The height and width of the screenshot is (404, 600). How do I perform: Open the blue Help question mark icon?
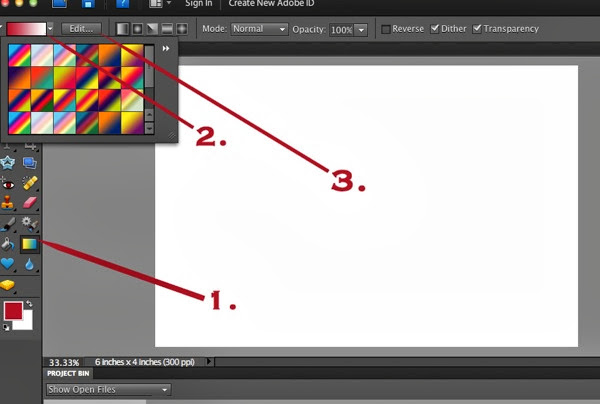122,4
